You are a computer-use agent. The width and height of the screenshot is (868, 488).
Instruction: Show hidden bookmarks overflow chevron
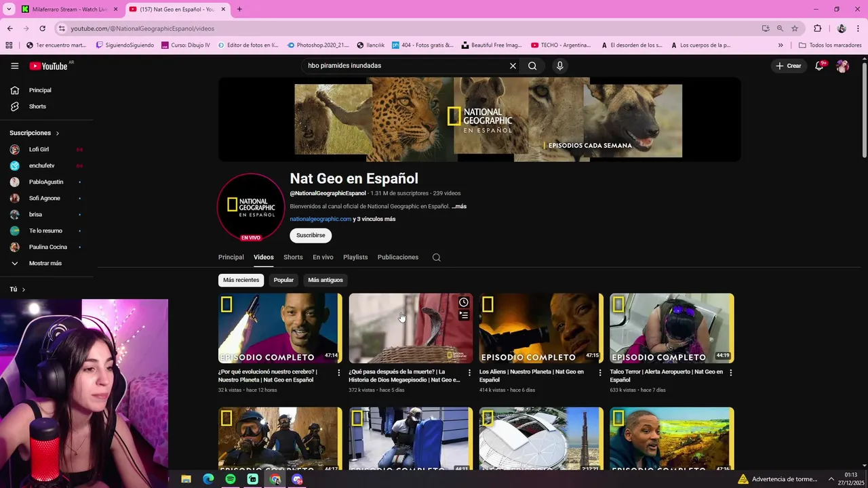tap(781, 45)
